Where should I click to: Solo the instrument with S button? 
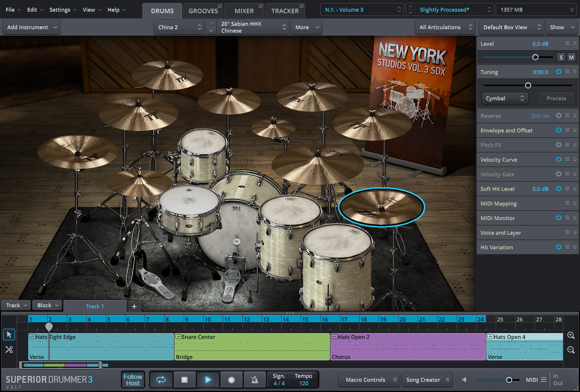pos(561,57)
